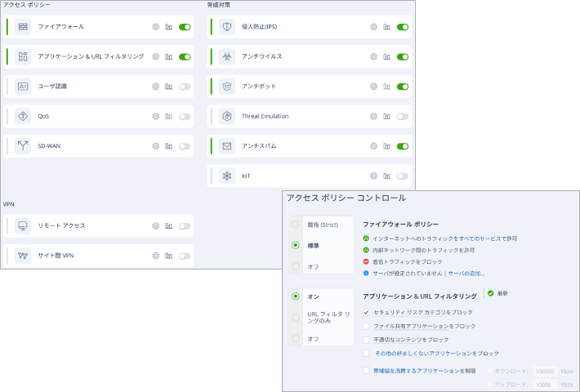Viewport: 580px width, 392px height.
Task: Click the firewall brick icon
Action: pyautogui.click(x=23, y=27)
